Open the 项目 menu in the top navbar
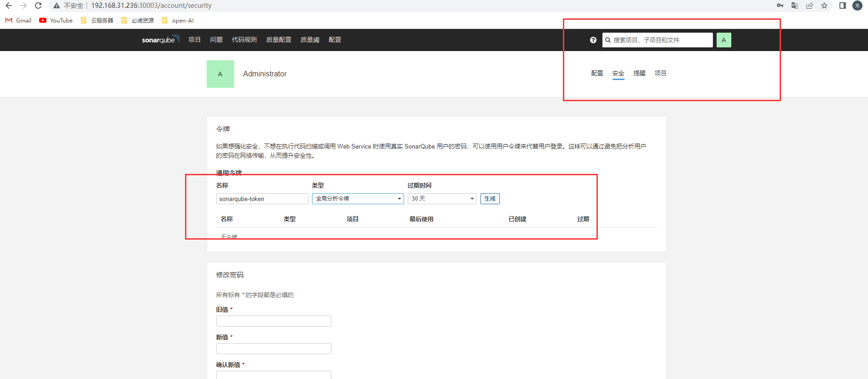 [x=195, y=40]
